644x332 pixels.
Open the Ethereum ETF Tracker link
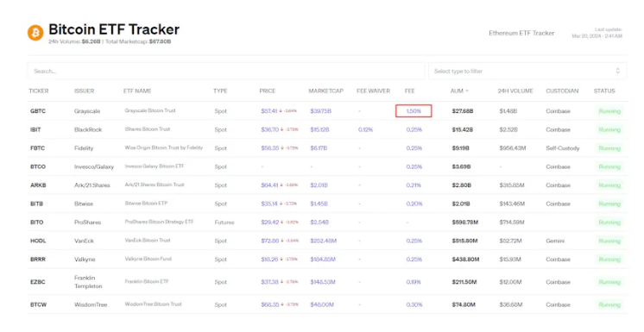click(521, 34)
